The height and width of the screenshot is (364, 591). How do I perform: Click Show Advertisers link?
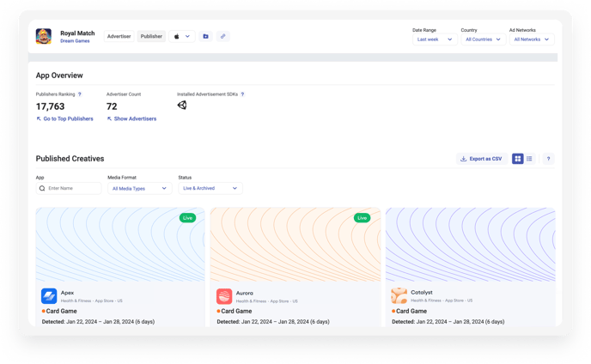(131, 118)
